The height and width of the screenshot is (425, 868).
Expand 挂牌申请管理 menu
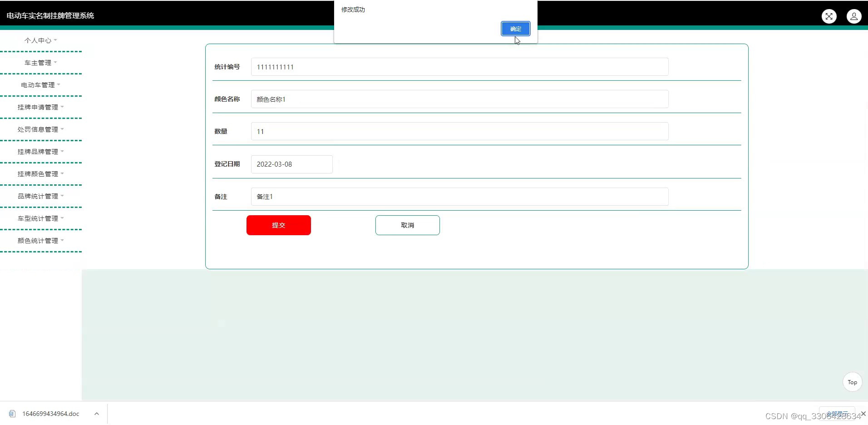point(41,107)
